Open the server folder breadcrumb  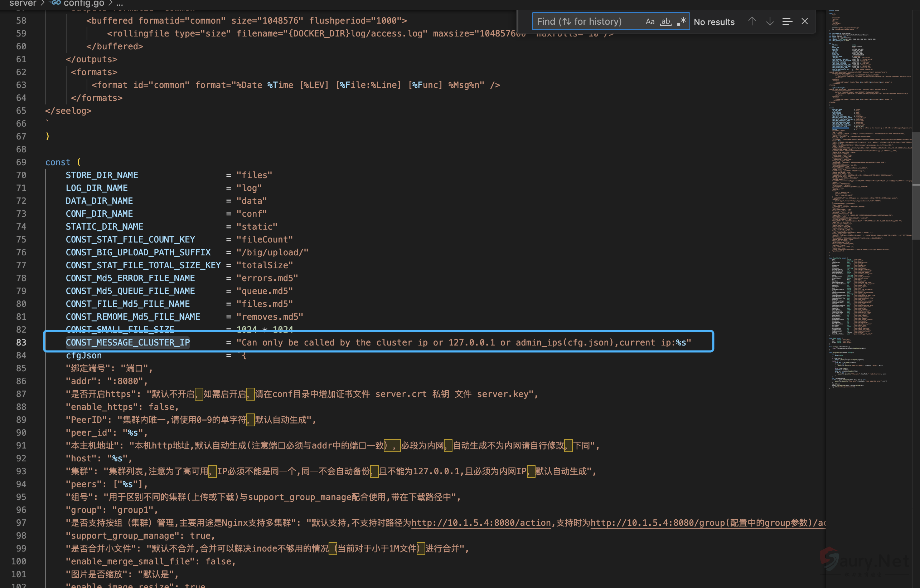[x=23, y=4]
